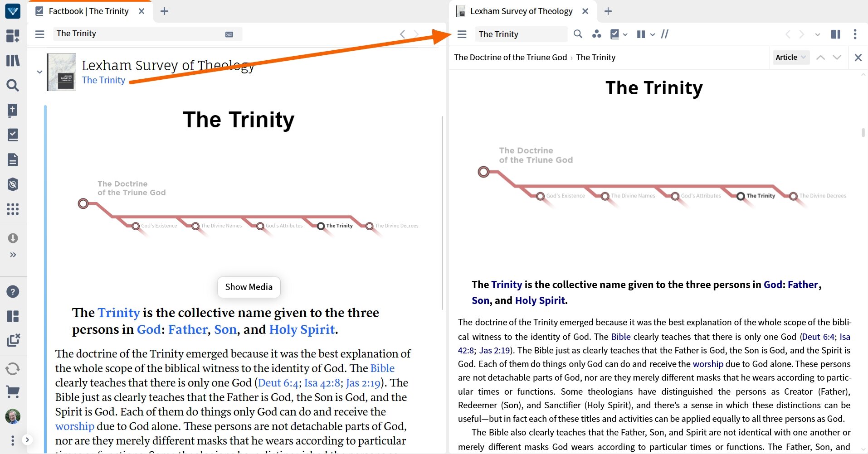Click the panel layout icon below Help
The width and height of the screenshot is (868, 454).
(13, 316)
